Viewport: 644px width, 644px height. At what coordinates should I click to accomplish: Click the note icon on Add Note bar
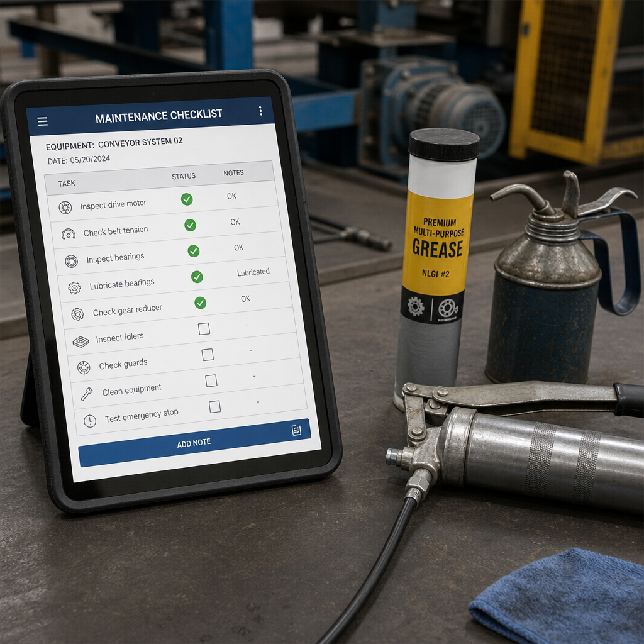[x=297, y=430]
